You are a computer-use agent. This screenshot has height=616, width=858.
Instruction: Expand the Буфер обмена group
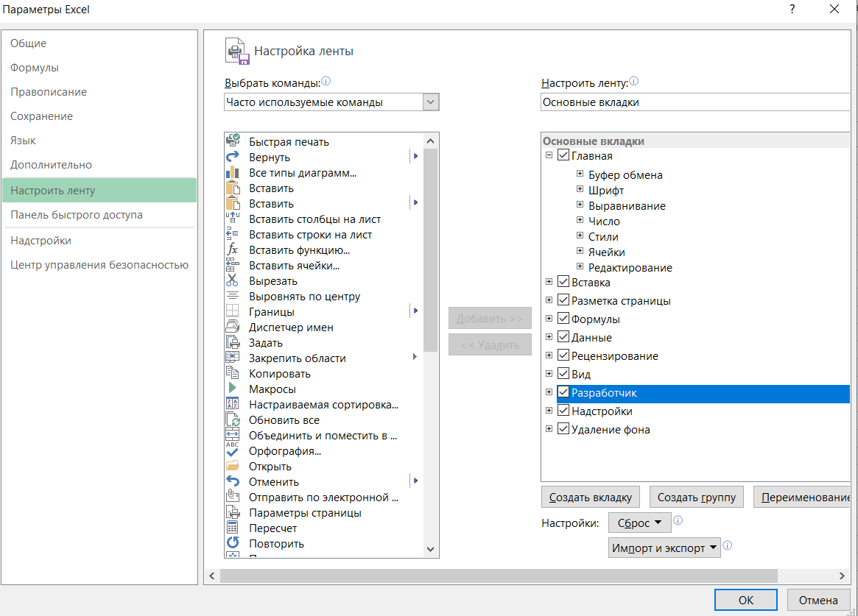tap(580, 174)
